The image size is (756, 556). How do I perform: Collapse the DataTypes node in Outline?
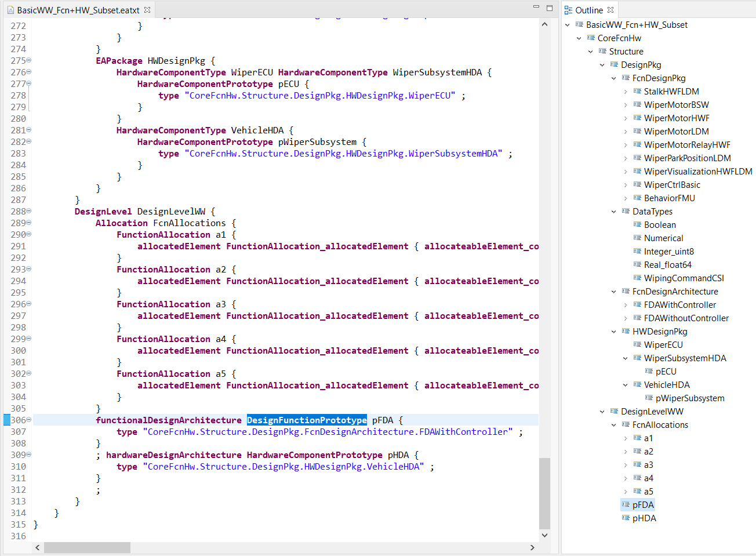613,212
